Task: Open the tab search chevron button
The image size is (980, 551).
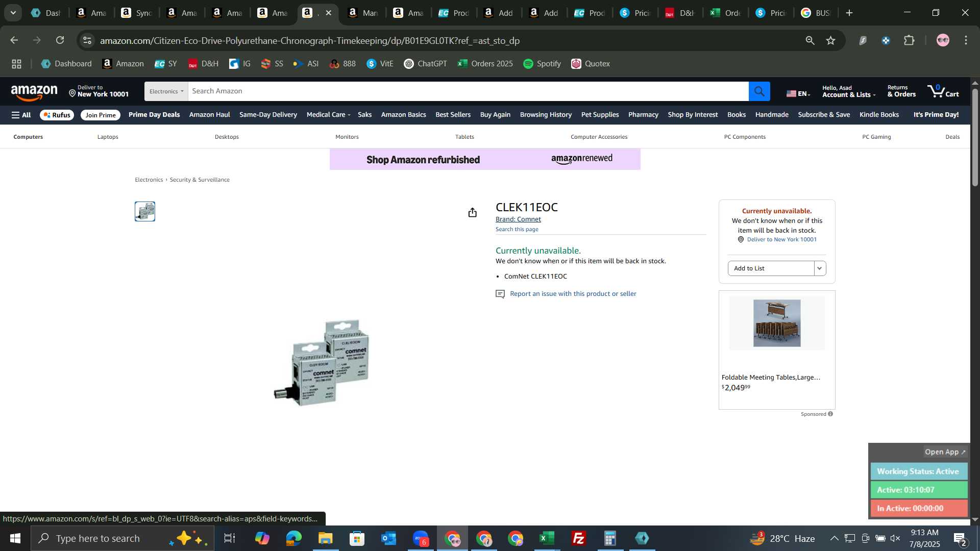Action: pyautogui.click(x=13, y=13)
